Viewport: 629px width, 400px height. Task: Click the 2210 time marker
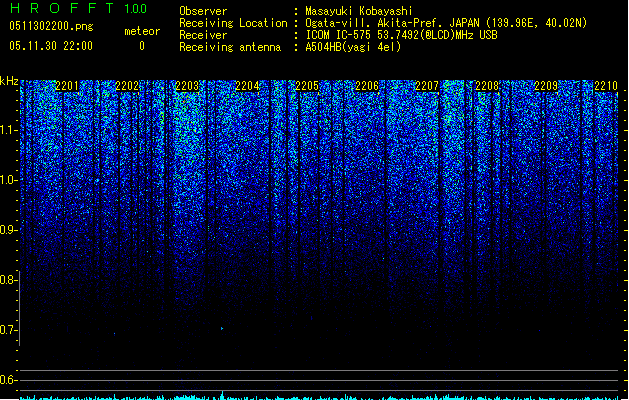tap(606, 86)
